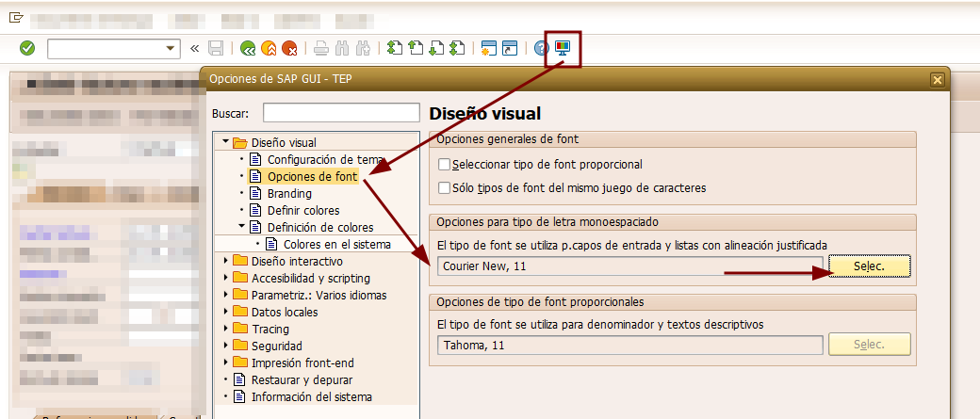
Task: Click the Tahoma, 11 font field
Action: (x=630, y=345)
